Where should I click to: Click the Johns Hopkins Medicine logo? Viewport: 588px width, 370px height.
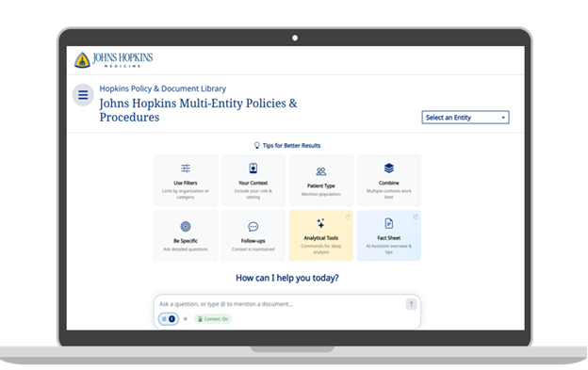click(x=114, y=60)
